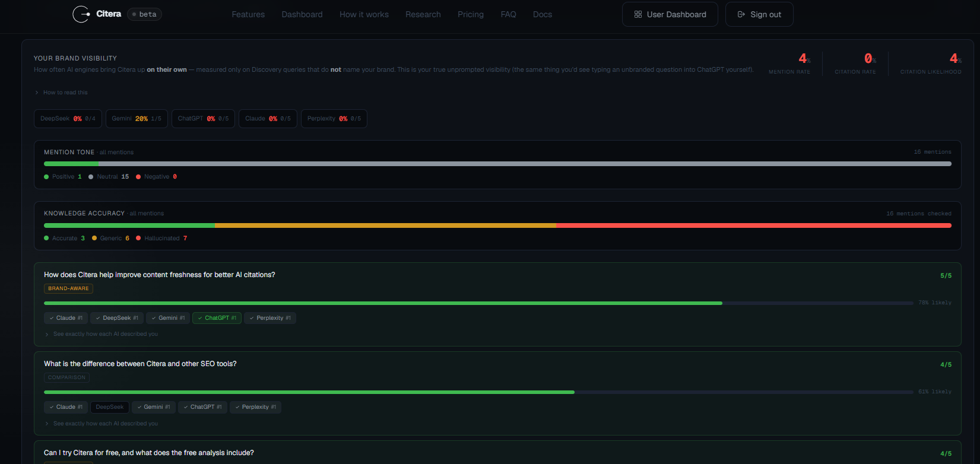
Task: Expand AI descriptions for content freshness question
Action: click(102, 334)
